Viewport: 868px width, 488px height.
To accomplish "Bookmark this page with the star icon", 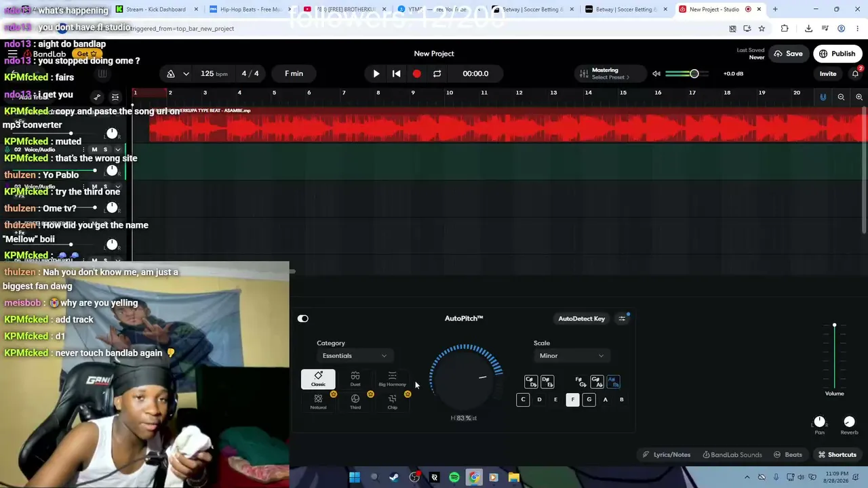I will click(x=762, y=28).
